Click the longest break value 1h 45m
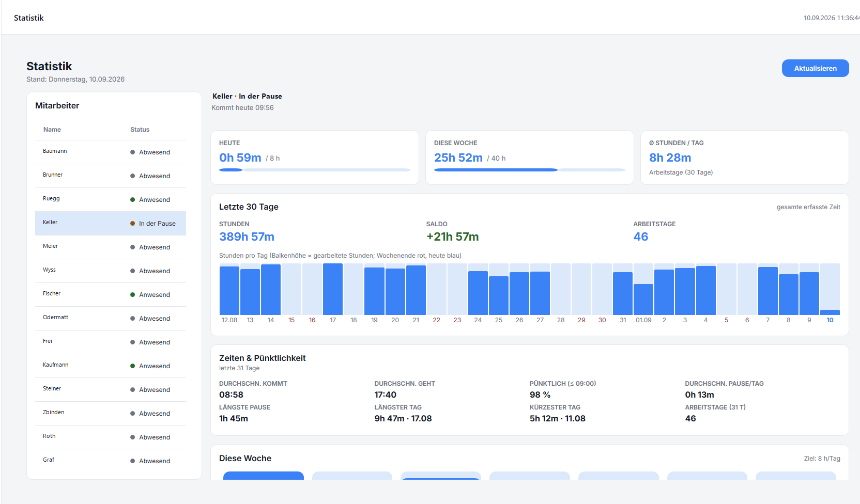 pyautogui.click(x=234, y=418)
